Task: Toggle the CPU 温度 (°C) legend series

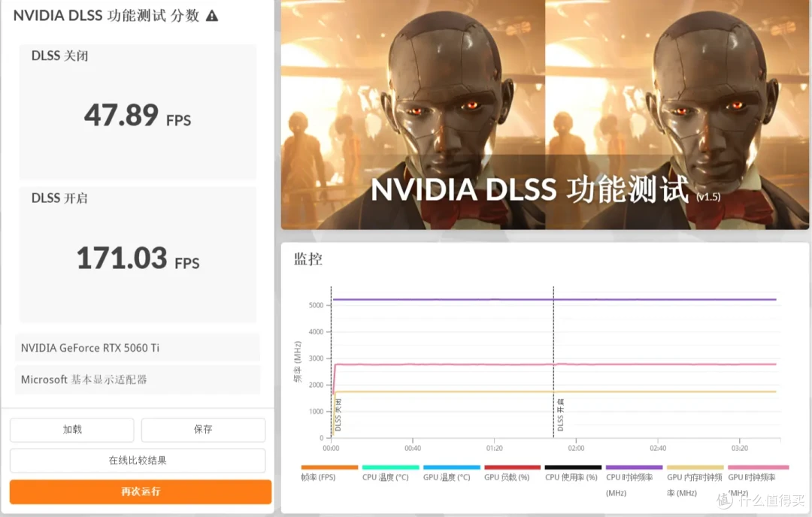Action: (390, 473)
